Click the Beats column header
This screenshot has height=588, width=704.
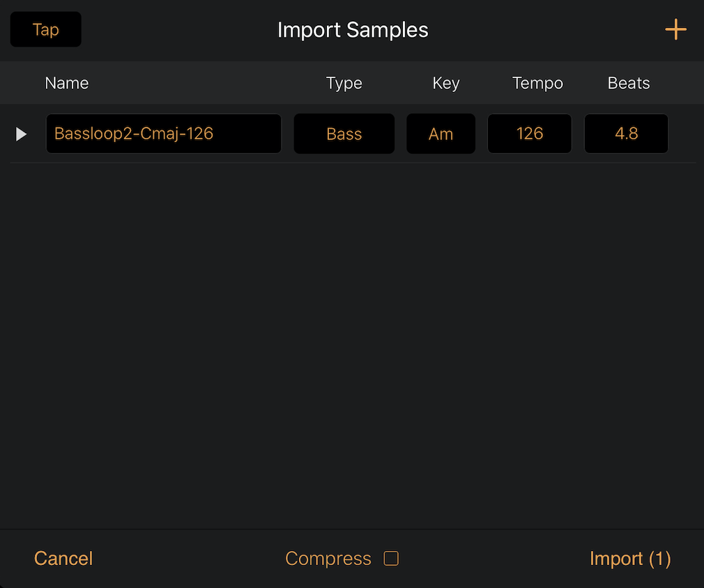point(629,83)
